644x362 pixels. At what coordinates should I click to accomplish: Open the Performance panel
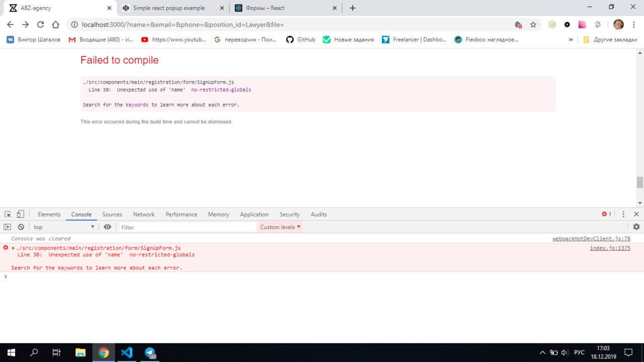(x=181, y=214)
